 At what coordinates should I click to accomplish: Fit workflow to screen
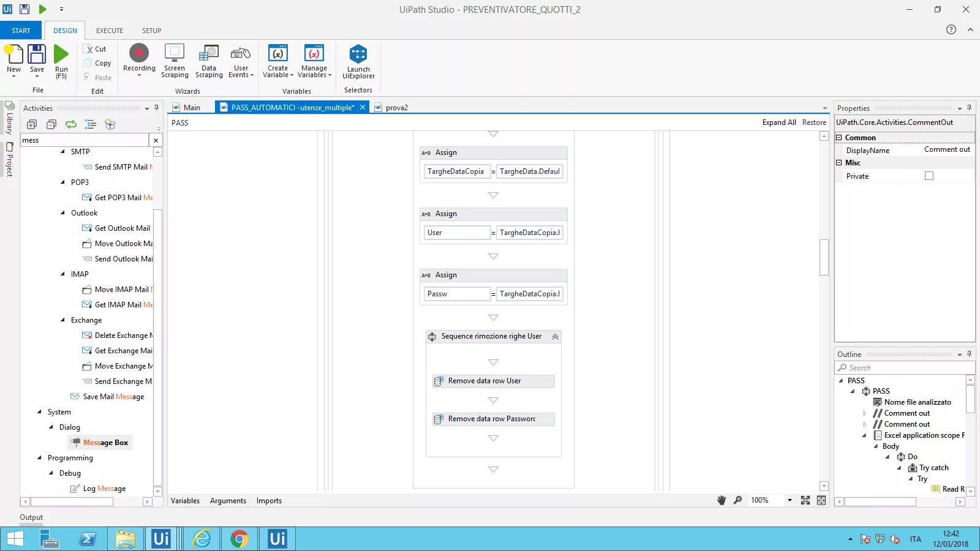[x=805, y=500]
